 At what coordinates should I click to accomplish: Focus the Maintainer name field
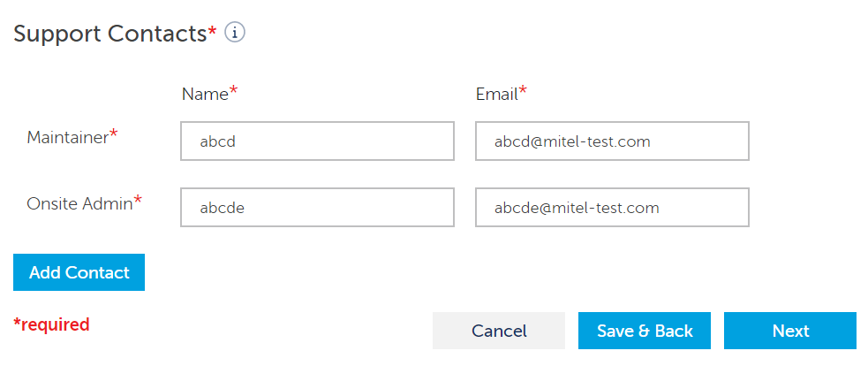pos(317,141)
